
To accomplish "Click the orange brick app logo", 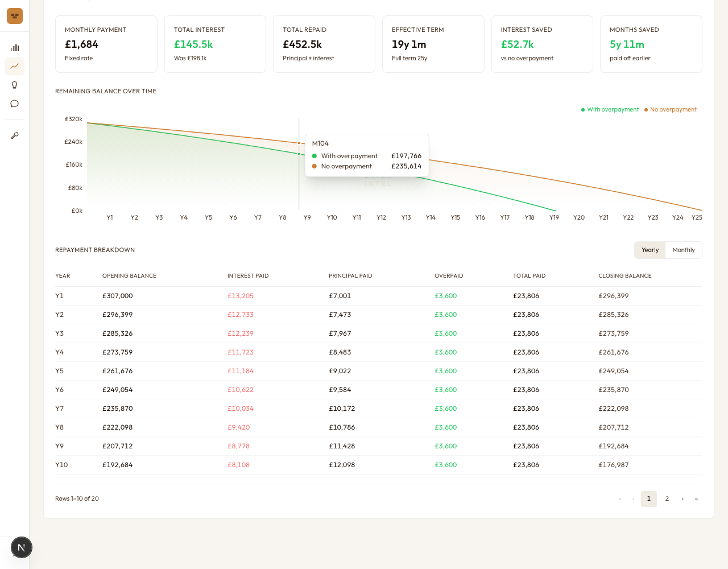I will pyautogui.click(x=15, y=16).
